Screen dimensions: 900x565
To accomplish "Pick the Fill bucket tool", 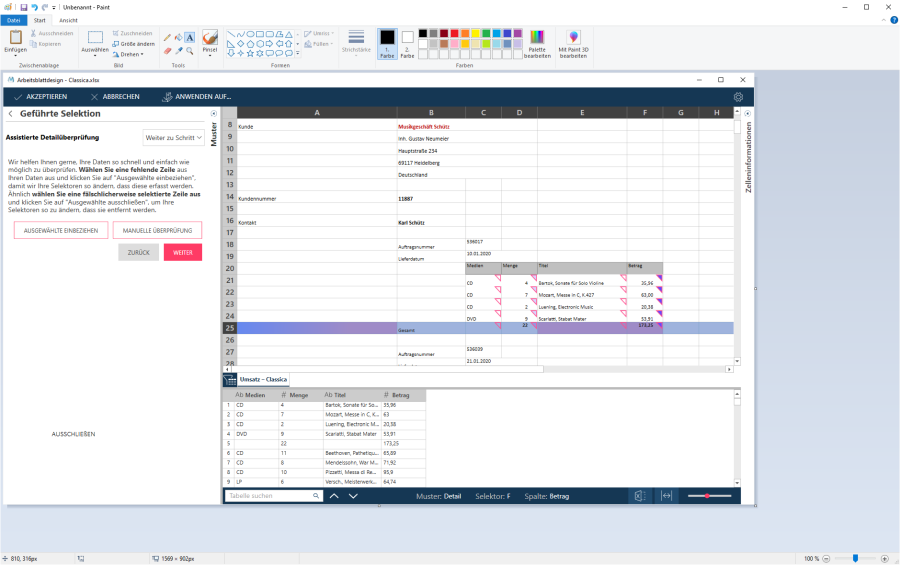I will 178,37.
